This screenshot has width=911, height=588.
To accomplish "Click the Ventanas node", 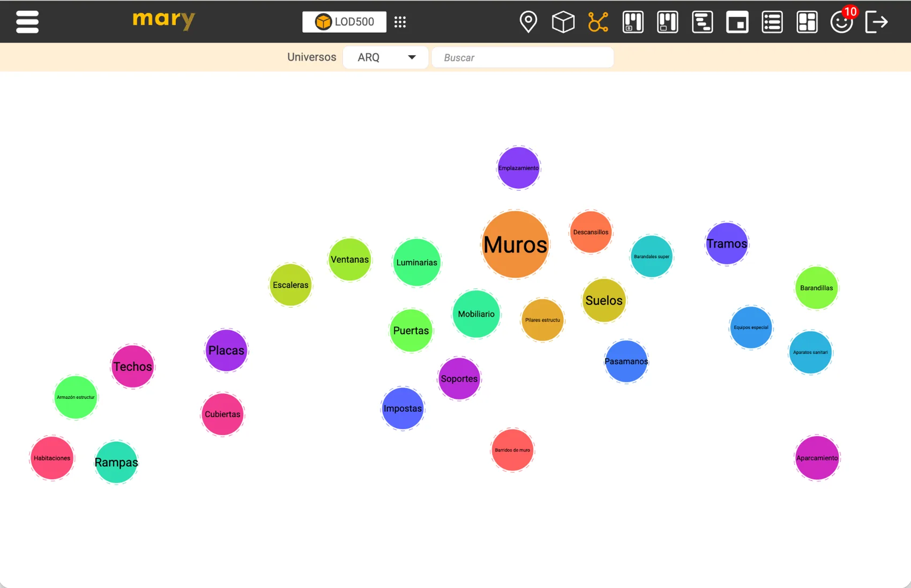I will [x=350, y=259].
